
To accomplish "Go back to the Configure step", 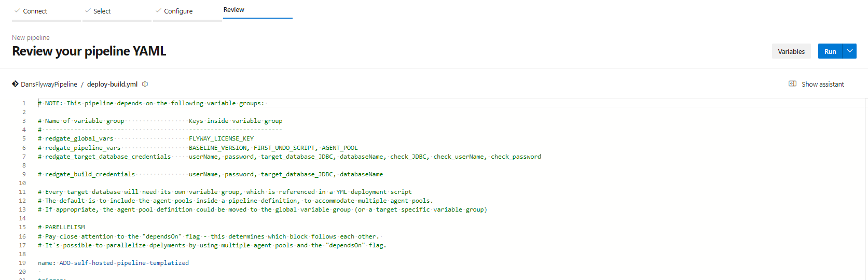I will pos(178,11).
